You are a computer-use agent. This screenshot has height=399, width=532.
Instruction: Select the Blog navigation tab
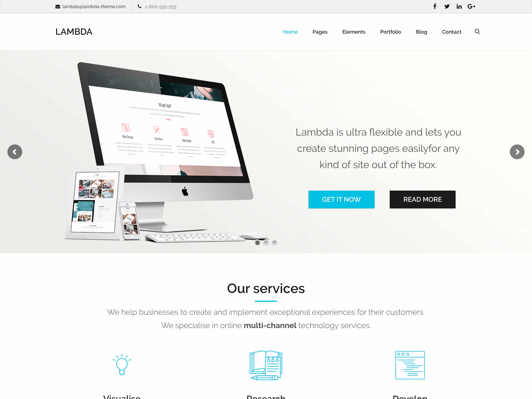421,31
